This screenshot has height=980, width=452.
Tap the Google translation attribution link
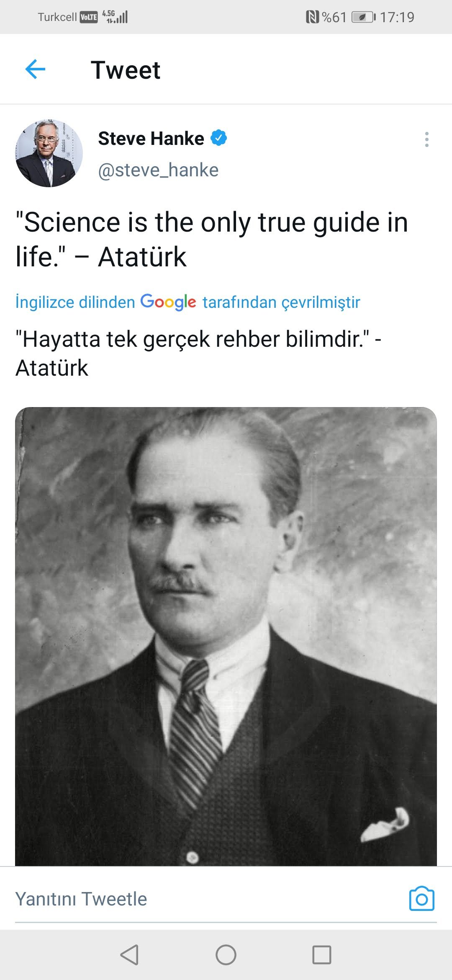coord(187,302)
